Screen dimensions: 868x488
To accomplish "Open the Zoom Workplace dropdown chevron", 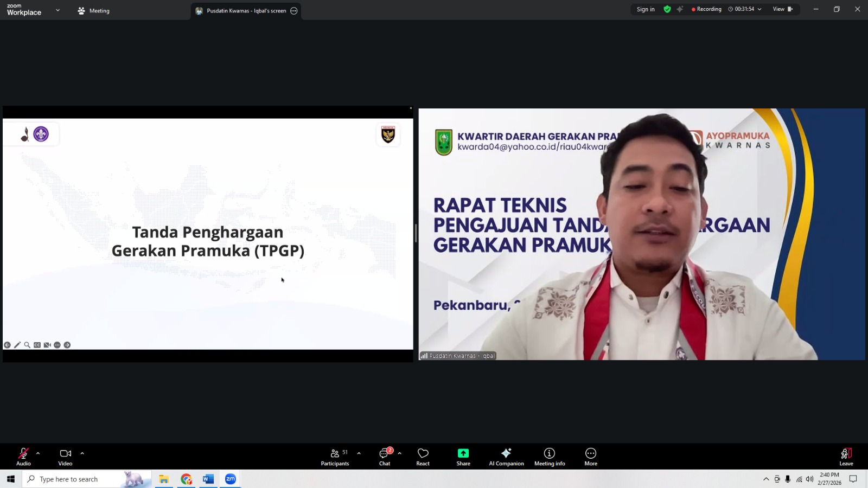I will tap(58, 10).
